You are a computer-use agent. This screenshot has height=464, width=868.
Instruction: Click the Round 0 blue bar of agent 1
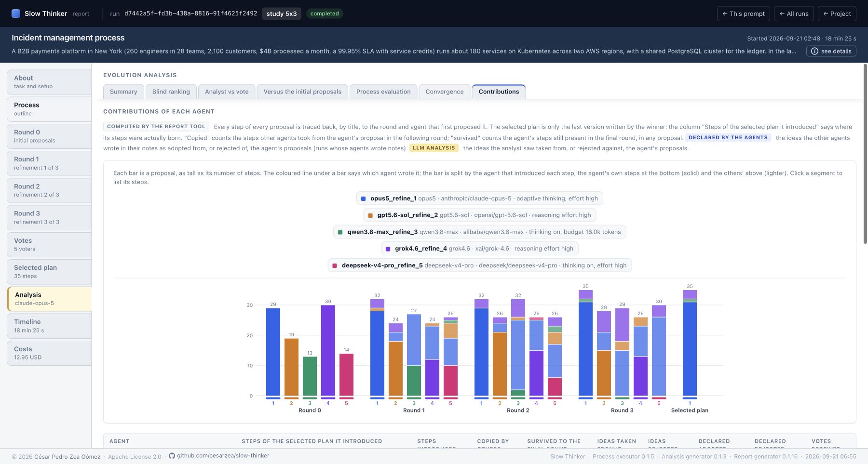pos(273,352)
